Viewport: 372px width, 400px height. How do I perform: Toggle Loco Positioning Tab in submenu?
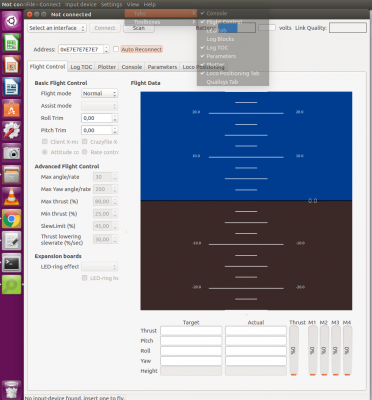tap(233, 73)
